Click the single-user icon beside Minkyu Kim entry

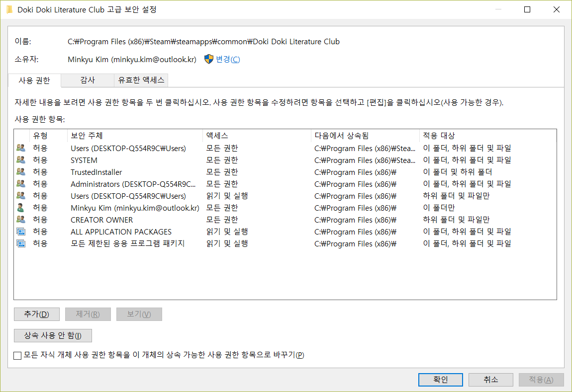(20, 208)
